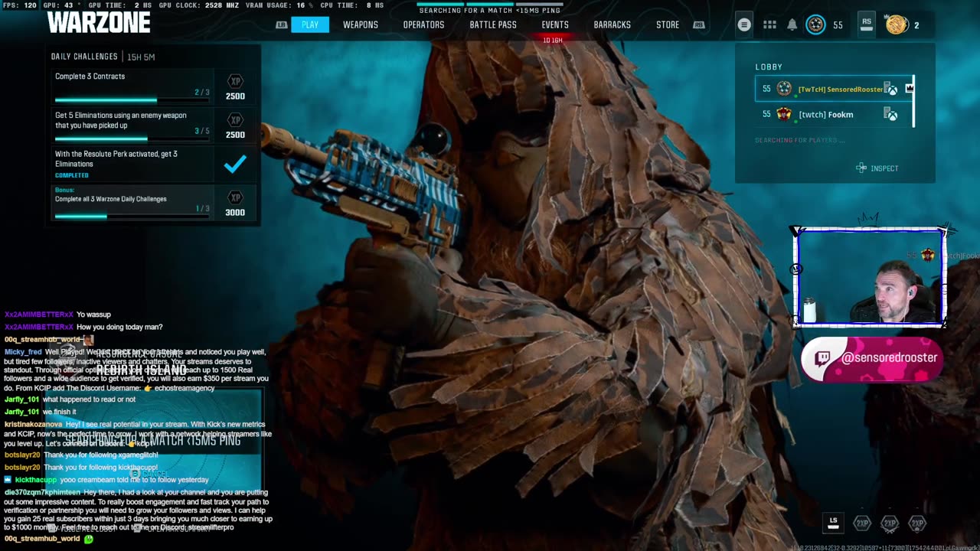Click the 'Thank you for following kickthacupp!' message
980x551 pixels.
(x=100, y=467)
